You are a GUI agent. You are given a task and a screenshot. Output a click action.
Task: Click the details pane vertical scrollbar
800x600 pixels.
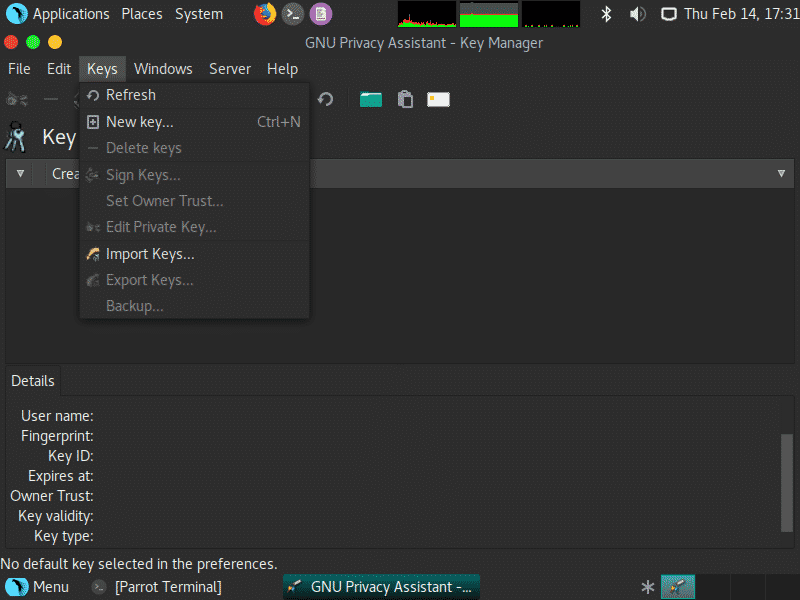pyautogui.click(x=787, y=483)
